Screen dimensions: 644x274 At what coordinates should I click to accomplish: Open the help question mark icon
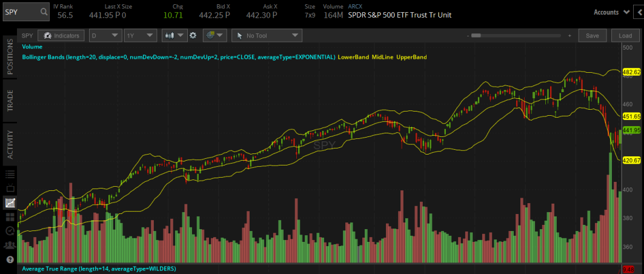(10, 259)
